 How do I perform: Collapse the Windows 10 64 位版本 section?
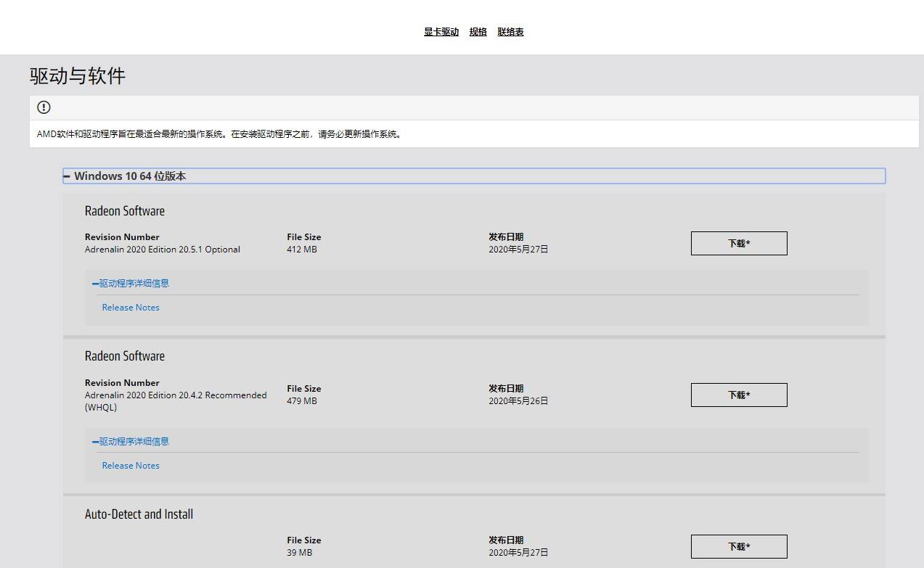coord(474,176)
